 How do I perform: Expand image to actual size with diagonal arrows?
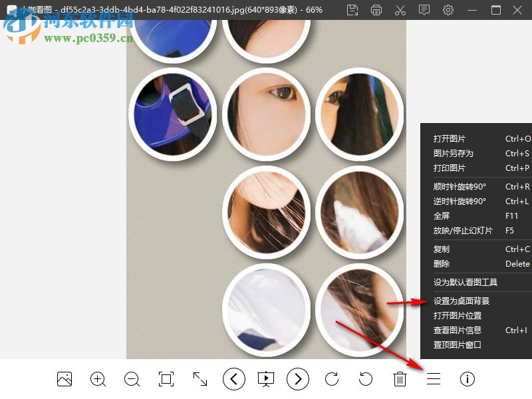[199, 379]
